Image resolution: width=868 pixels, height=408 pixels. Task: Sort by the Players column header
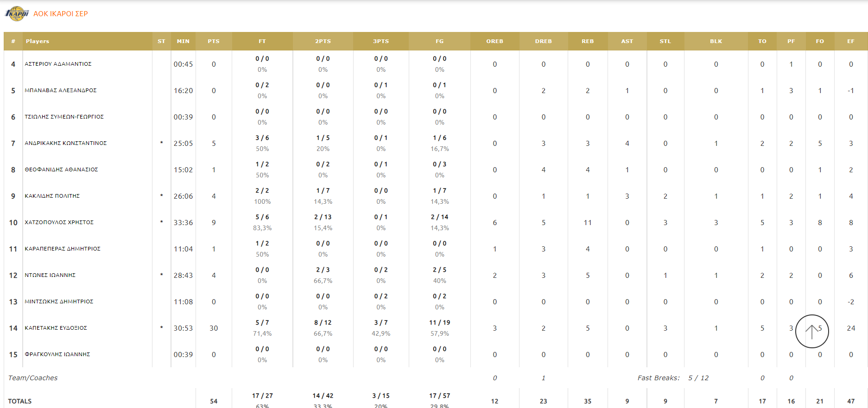pyautogui.click(x=38, y=41)
